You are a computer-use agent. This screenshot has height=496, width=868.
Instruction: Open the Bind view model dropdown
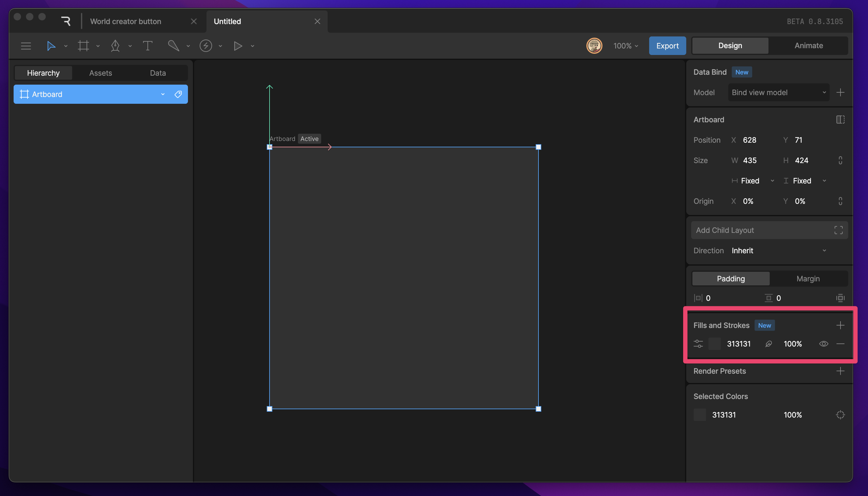[778, 92]
